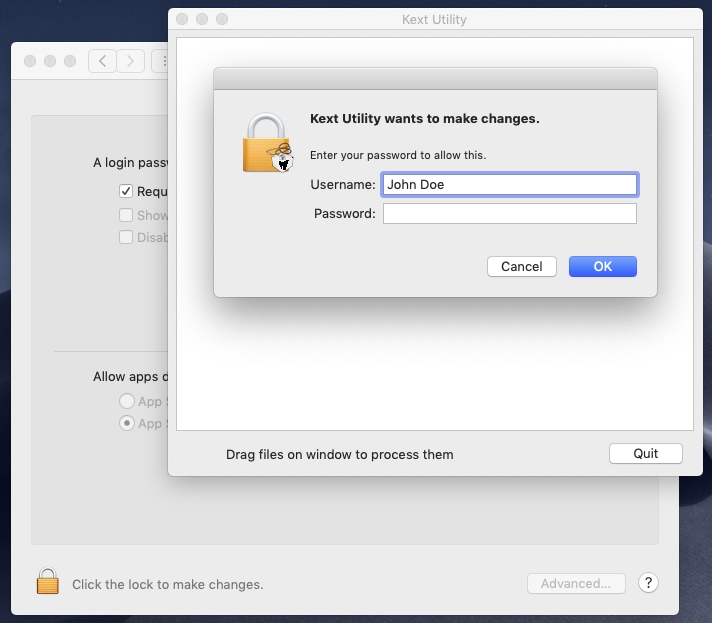Click the padlock icon in authentication dialog
The height and width of the screenshot is (623, 712).
point(267,143)
